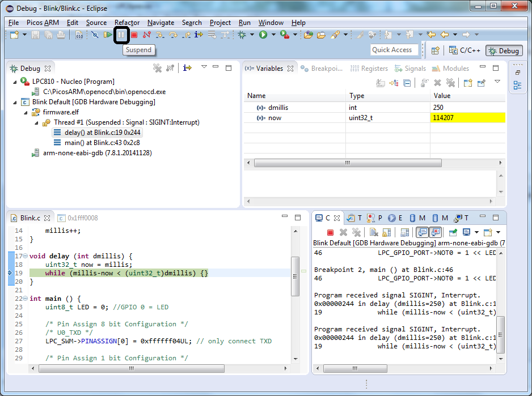Click Collapse All in Variables view

pos(407,83)
